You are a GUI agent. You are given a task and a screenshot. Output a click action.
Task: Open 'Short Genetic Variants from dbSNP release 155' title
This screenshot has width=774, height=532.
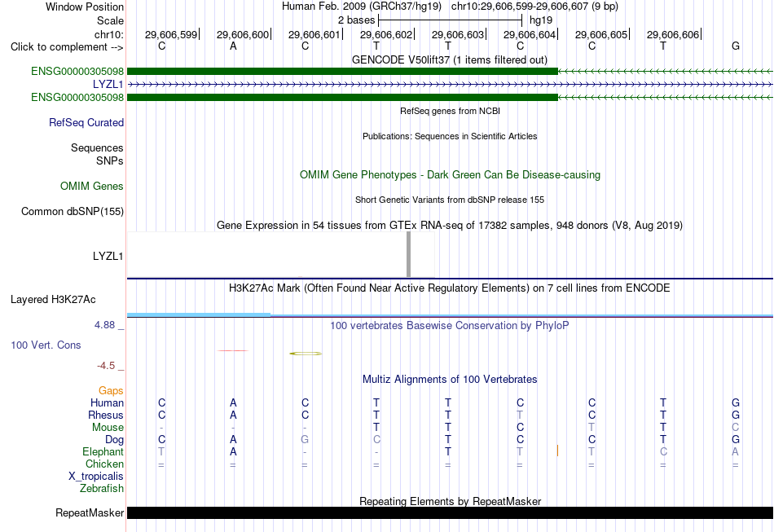click(x=450, y=200)
